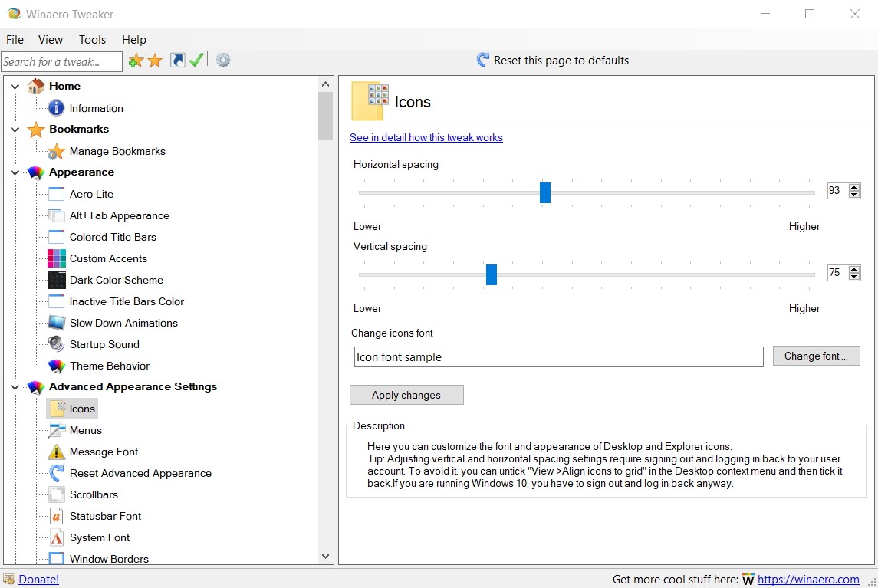
Task: Visit the https://winaero.com link
Action: tap(808, 579)
